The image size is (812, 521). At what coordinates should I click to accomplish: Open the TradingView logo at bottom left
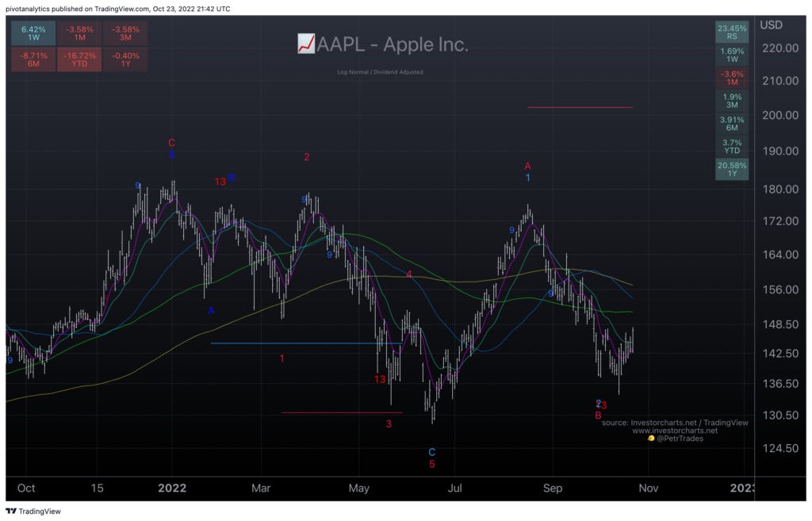[x=33, y=511]
